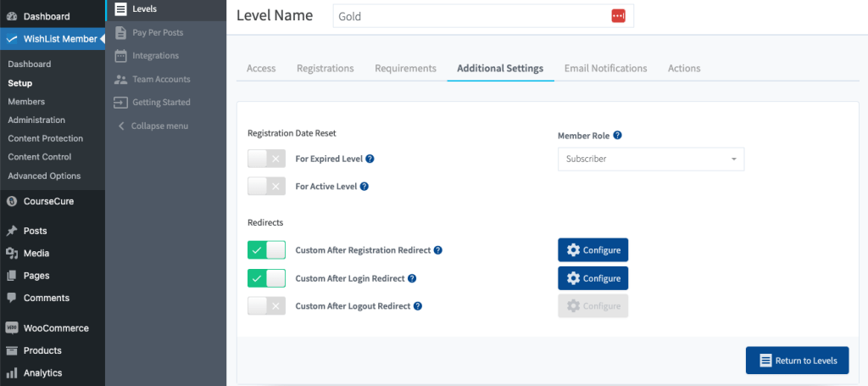
Task: Click the Pay Per Posts document icon
Action: [x=120, y=33]
